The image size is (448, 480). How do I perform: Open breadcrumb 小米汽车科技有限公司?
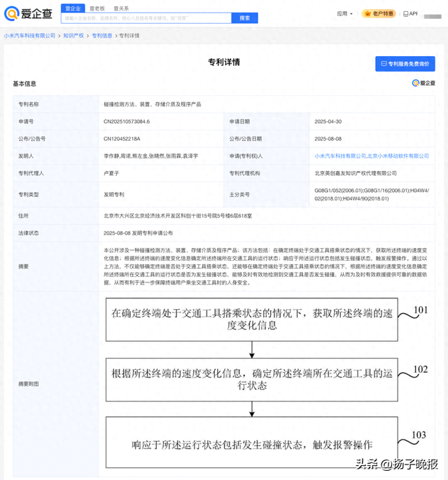(x=29, y=36)
